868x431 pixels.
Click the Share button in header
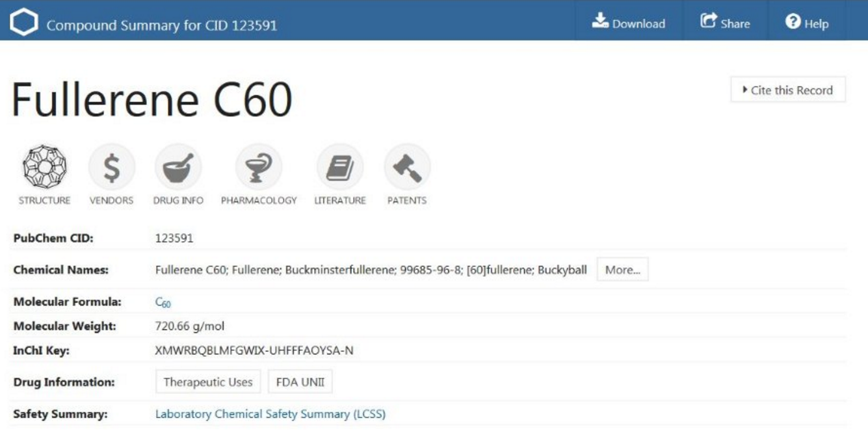pyautogui.click(x=725, y=22)
